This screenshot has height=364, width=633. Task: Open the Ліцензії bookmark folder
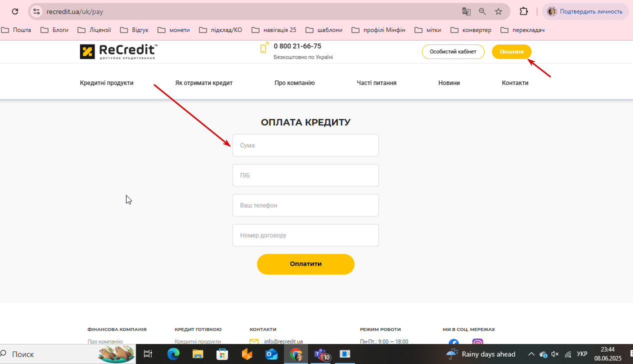94,30
